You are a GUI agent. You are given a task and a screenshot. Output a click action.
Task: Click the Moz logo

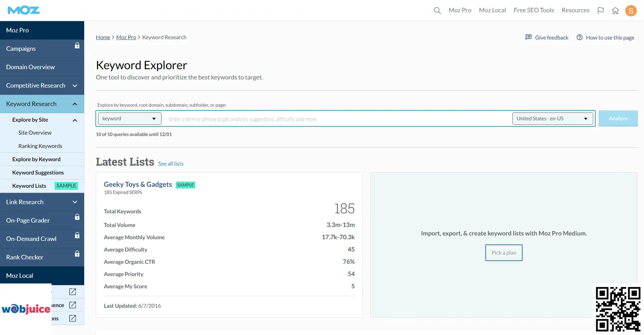(x=24, y=10)
